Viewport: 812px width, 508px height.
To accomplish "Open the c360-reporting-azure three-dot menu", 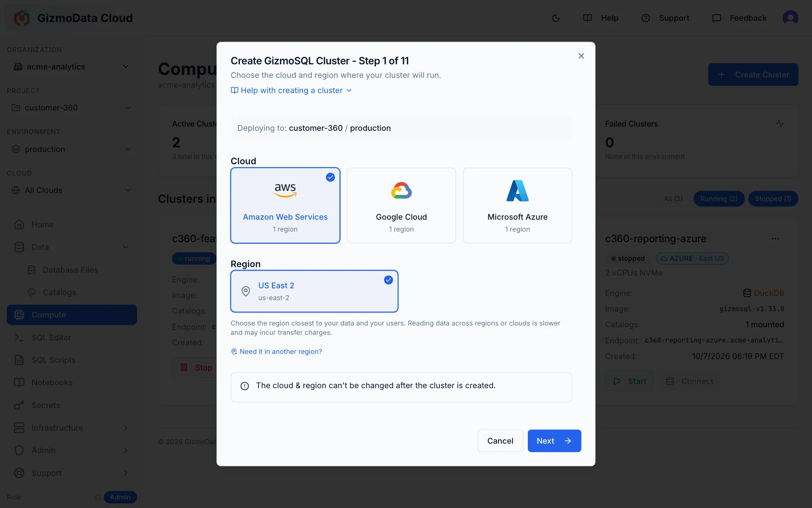I will (775, 239).
